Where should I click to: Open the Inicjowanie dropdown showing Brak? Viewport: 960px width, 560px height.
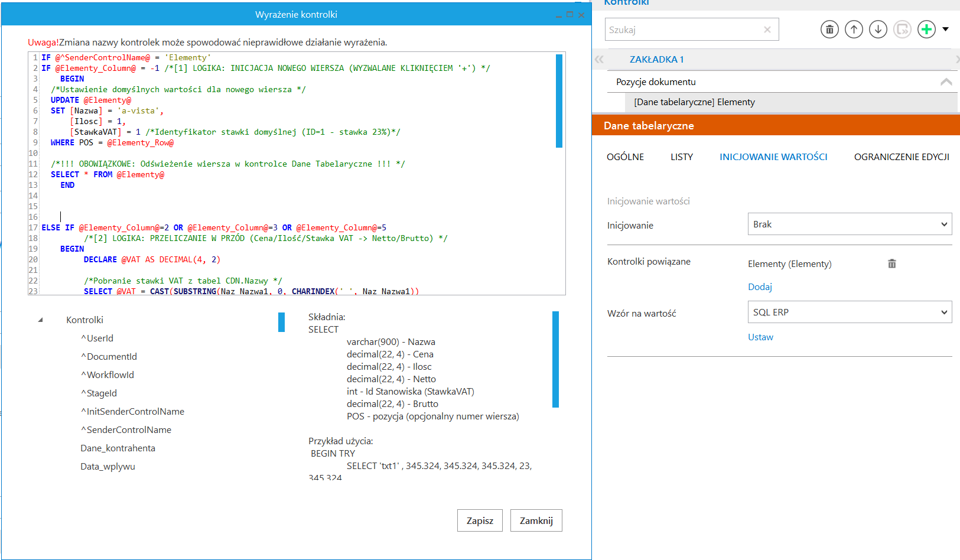pyautogui.click(x=850, y=224)
